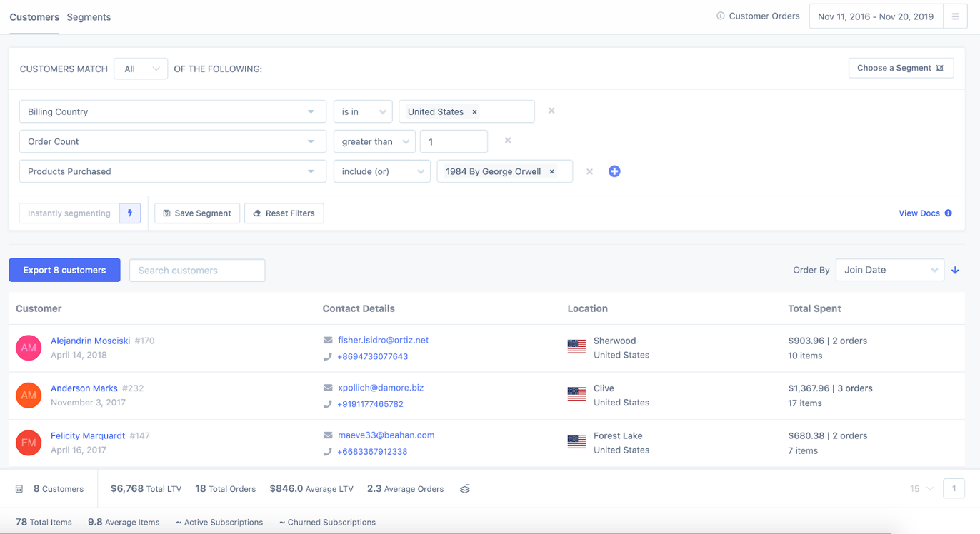Open the top-right hamburger menu
Viewport: 980px width, 534px height.
956,16
